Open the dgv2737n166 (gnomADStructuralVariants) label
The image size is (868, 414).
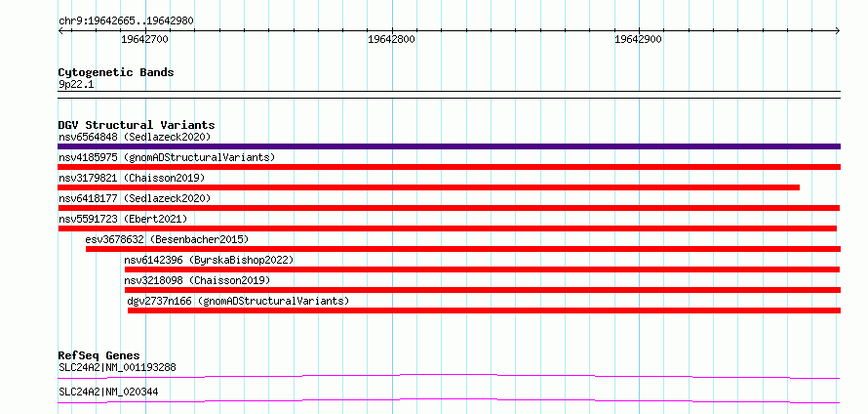coord(239,301)
